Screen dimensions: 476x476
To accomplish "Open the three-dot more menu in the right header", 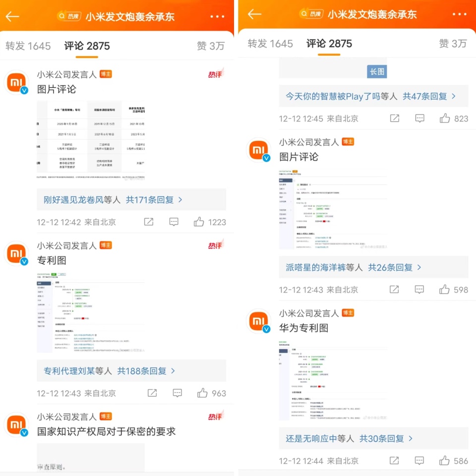I will tap(459, 14).
